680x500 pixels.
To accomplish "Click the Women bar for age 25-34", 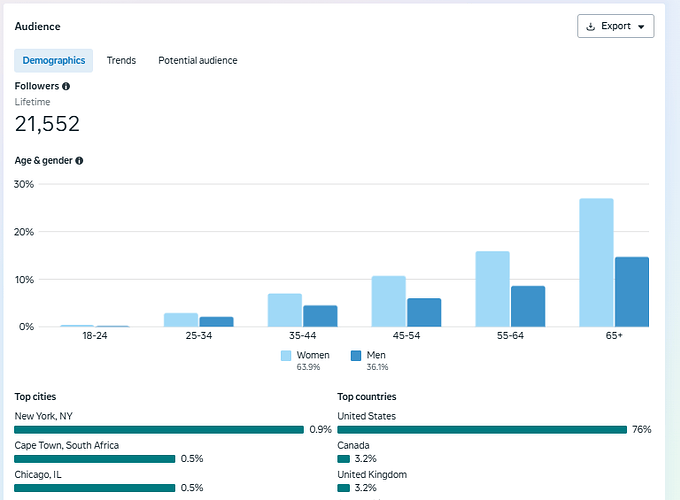I will [181, 320].
